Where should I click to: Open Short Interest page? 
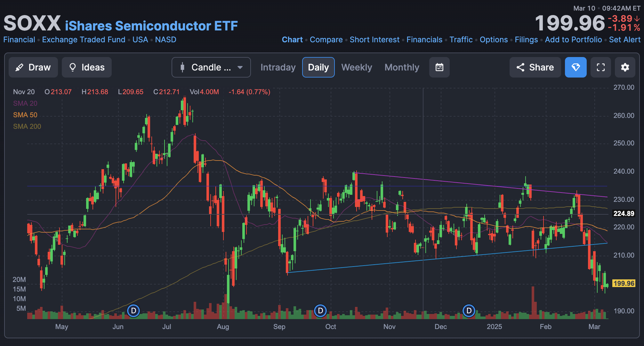point(374,39)
